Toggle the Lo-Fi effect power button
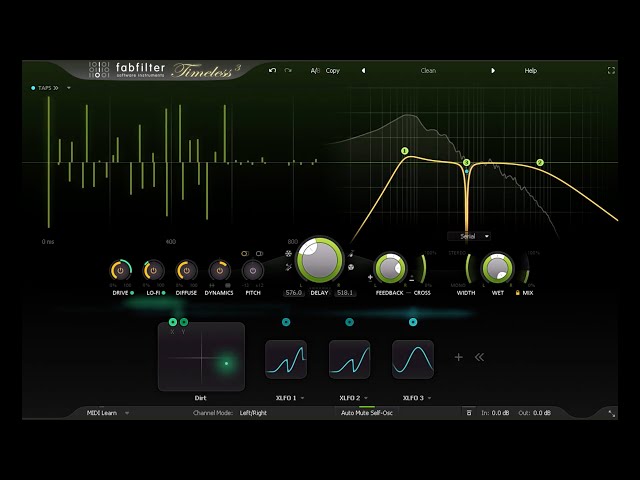Image resolution: width=640 pixels, height=480 pixels. [x=153, y=270]
